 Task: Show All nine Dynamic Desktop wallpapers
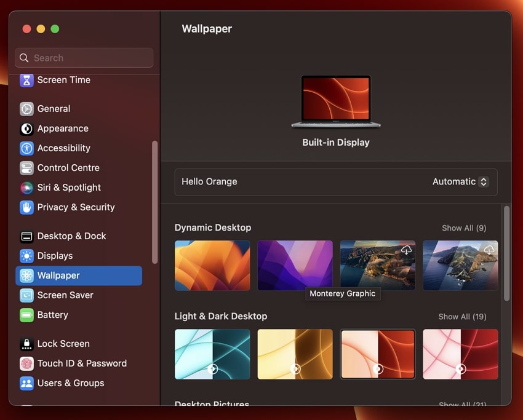(463, 228)
